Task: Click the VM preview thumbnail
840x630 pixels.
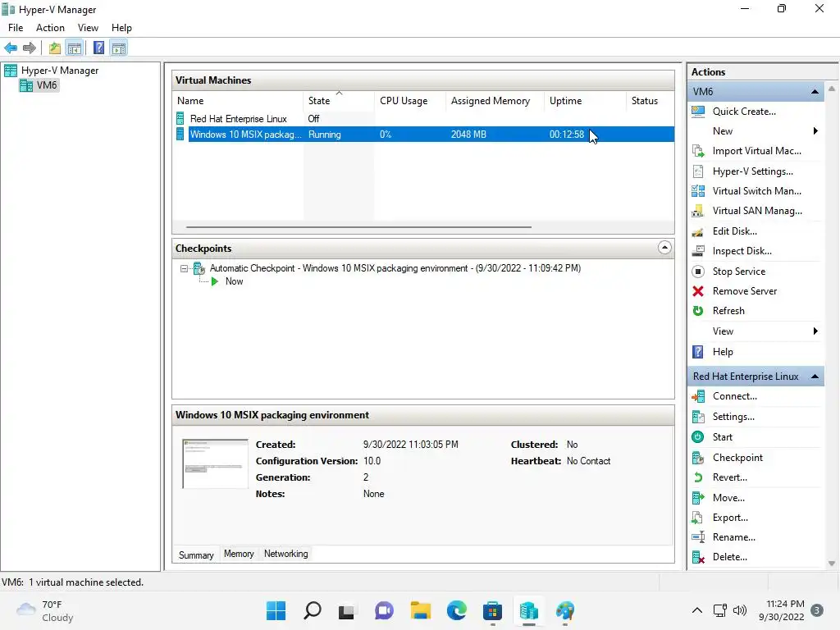Action: coord(216,464)
